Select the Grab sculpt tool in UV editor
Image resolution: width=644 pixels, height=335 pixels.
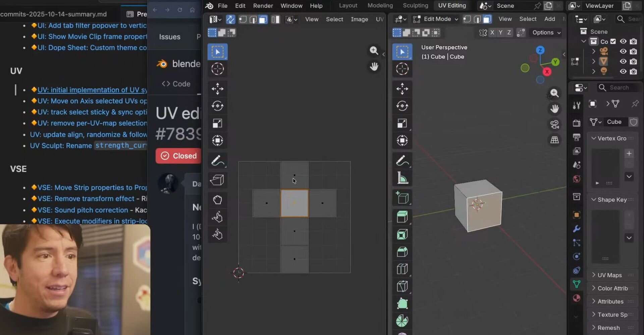[217, 200]
